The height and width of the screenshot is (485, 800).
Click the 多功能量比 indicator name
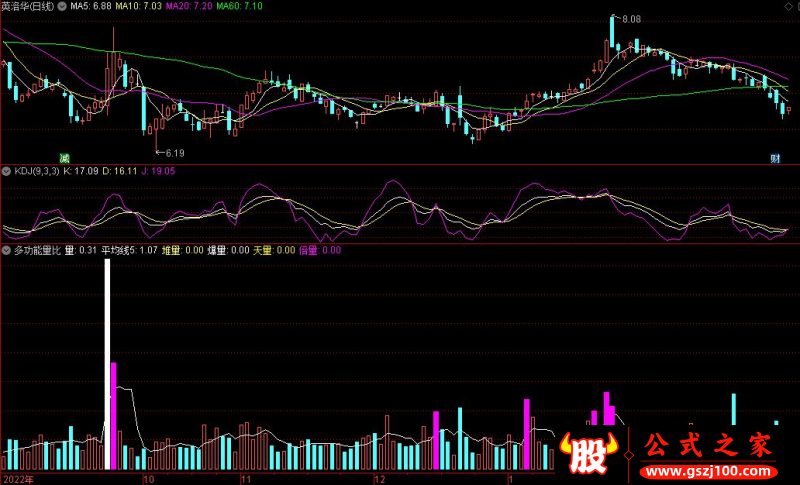(x=37, y=250)
